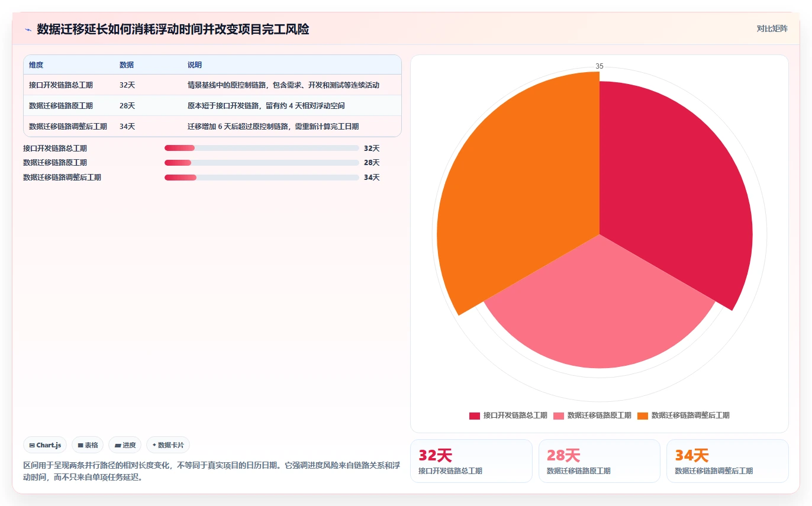Toggle 接口开发链路总工期 legend swatch
Screen dimensions: 812x506
(x=475, y=416)
